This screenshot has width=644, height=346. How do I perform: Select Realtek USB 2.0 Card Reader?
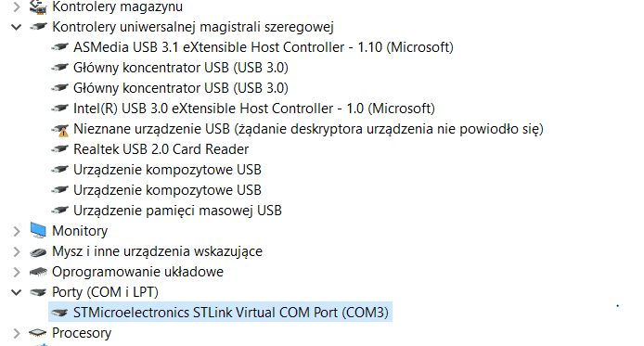coord(161,149)
